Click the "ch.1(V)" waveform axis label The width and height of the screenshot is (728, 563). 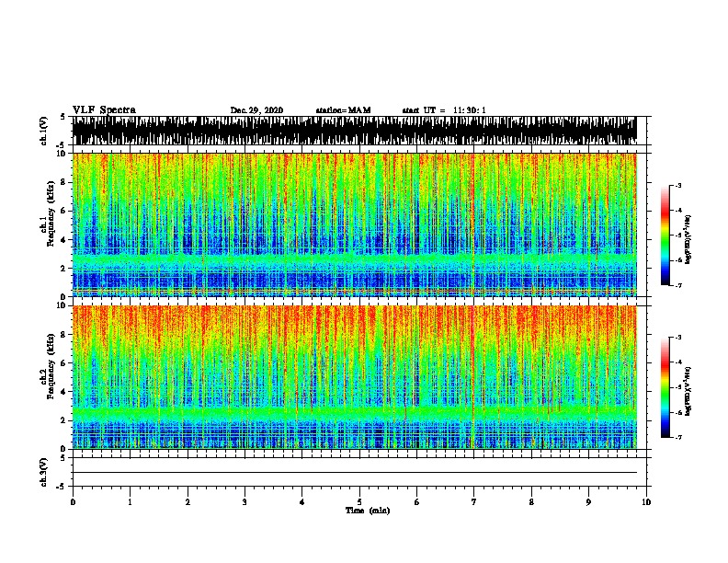tap(43, 131)
